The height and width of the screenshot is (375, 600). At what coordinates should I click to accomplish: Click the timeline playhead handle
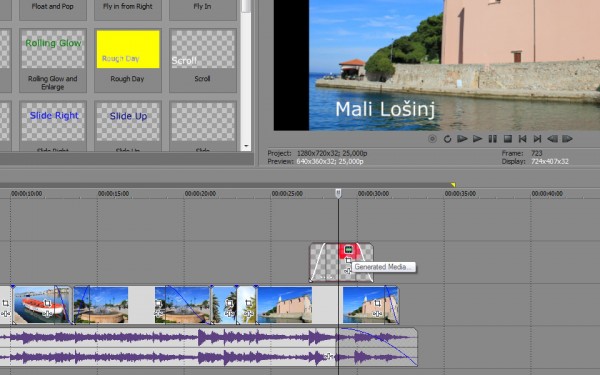click(338, 193)
